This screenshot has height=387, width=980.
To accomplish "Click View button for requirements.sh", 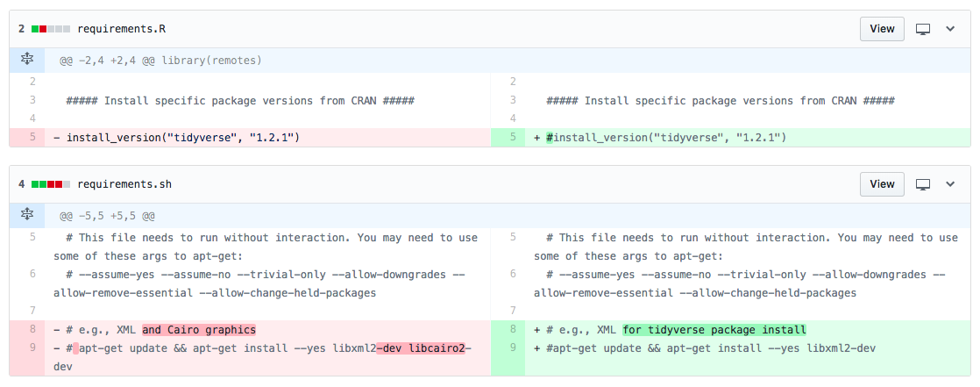I will click(x=882, y=183).
